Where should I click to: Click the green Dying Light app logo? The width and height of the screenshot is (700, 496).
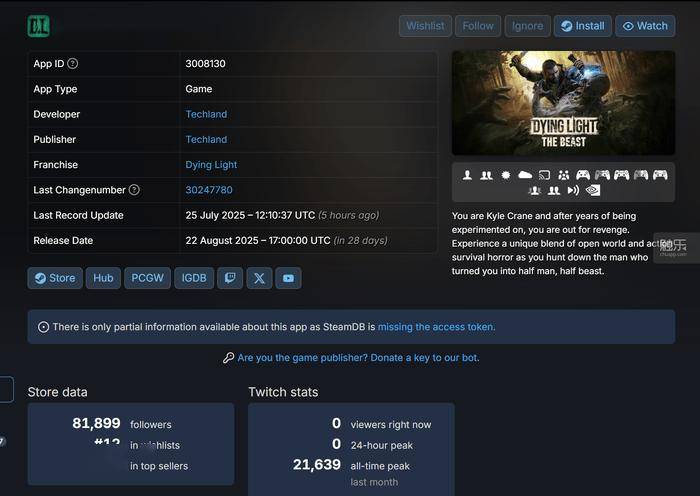(38, 26)
